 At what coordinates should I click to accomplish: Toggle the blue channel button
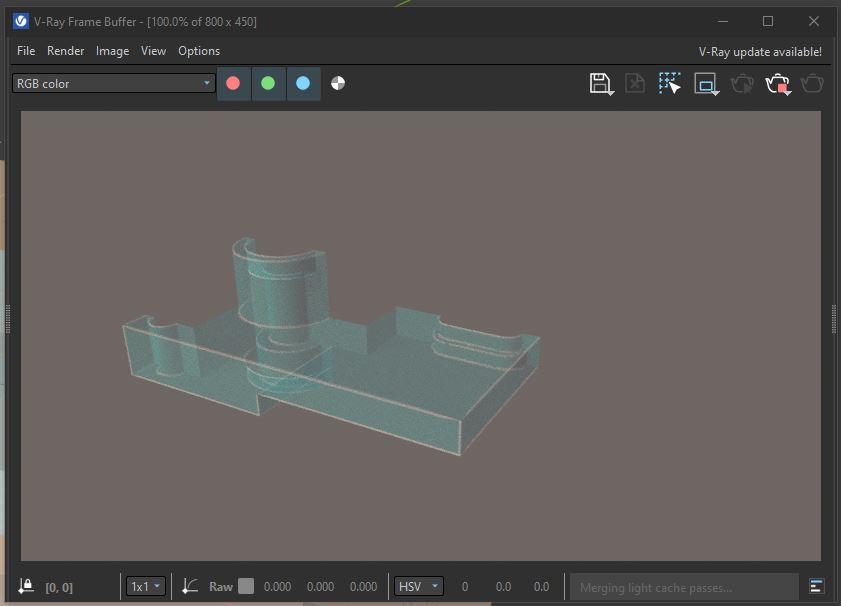(303, 84)
